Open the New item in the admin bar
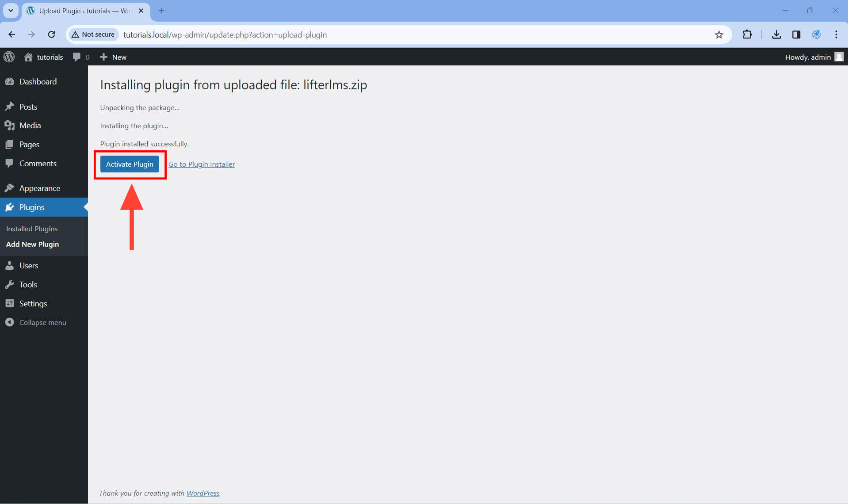The image size is (848, 504). coord(112,57)
